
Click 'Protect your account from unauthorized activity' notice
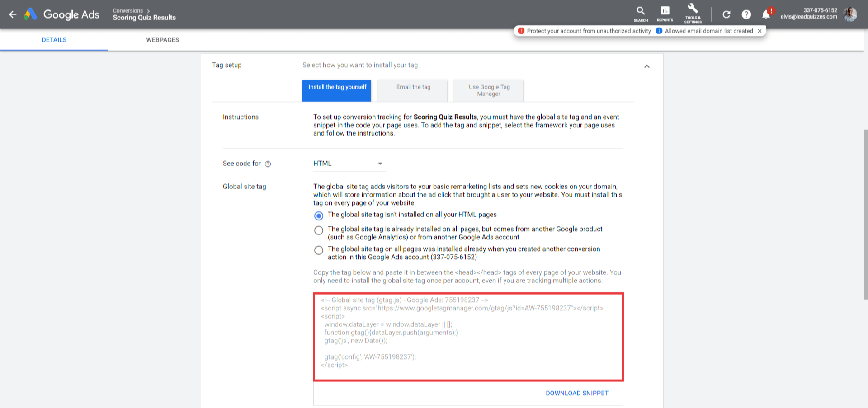pyautogui.click(x=589, y=31)
